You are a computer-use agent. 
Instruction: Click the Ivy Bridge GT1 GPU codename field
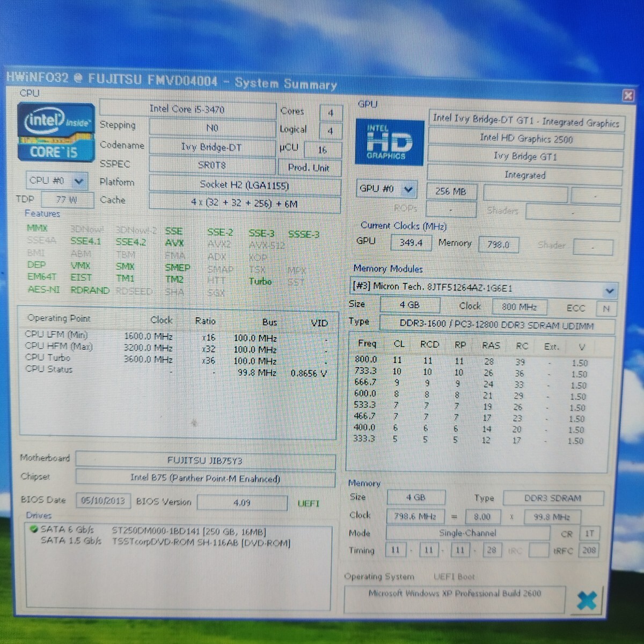(x=525, y=157)
